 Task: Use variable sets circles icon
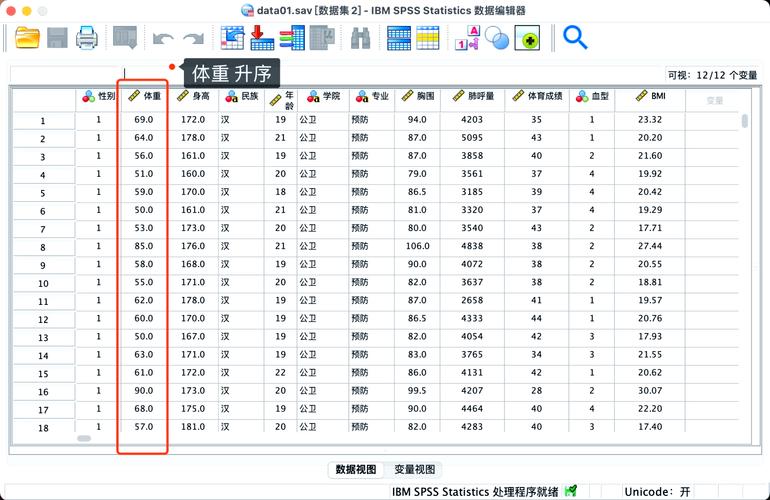click(497, 38)
